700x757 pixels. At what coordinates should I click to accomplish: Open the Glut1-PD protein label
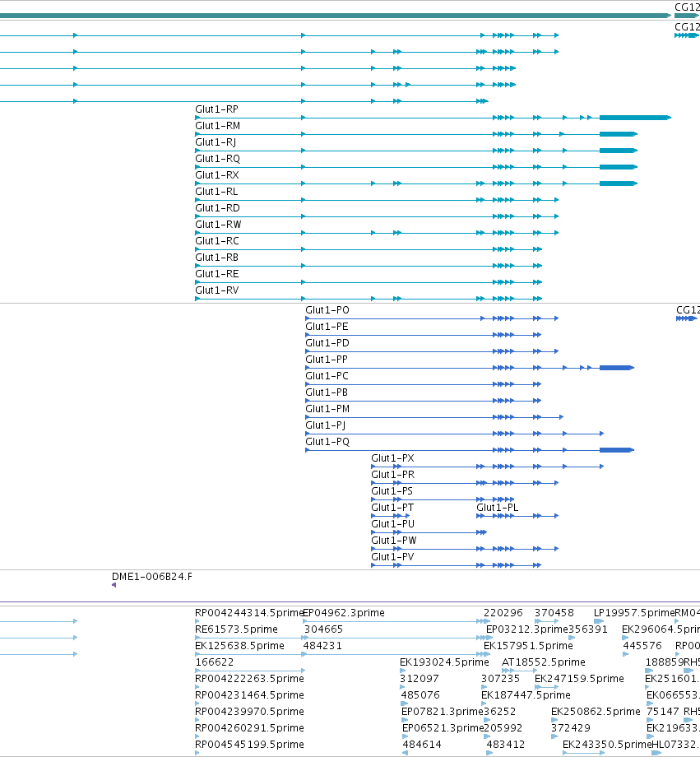(x=327, y=343)
